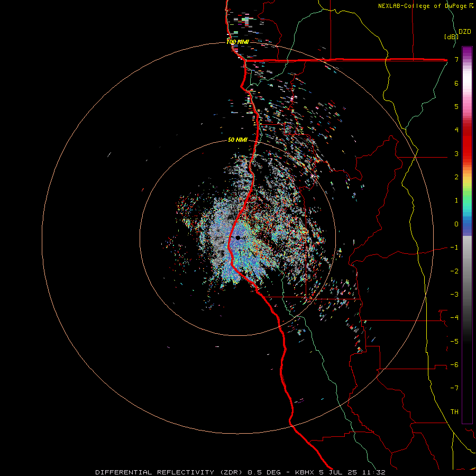Click the 7 dB legend value
The height and width of the screenshot is (476, 476).
click(456, 59)
